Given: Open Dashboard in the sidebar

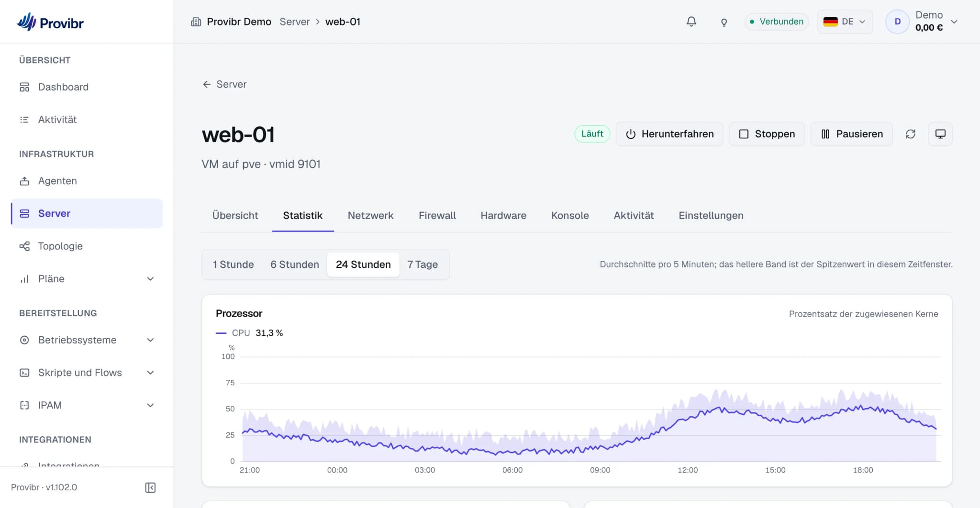Looking at the screenshot, I should click(87, 87).
